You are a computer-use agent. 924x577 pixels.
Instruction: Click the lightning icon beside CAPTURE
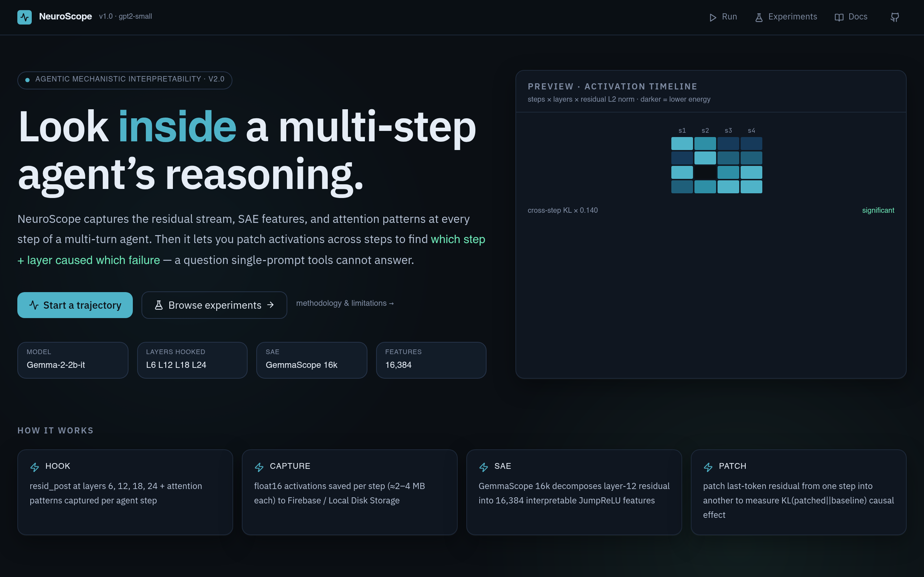(x=259, y=467)
